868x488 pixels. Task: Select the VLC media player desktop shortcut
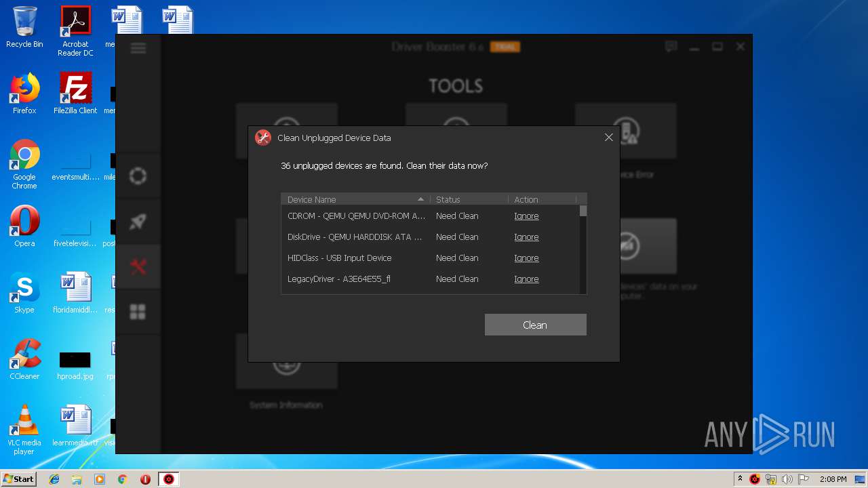24,430
